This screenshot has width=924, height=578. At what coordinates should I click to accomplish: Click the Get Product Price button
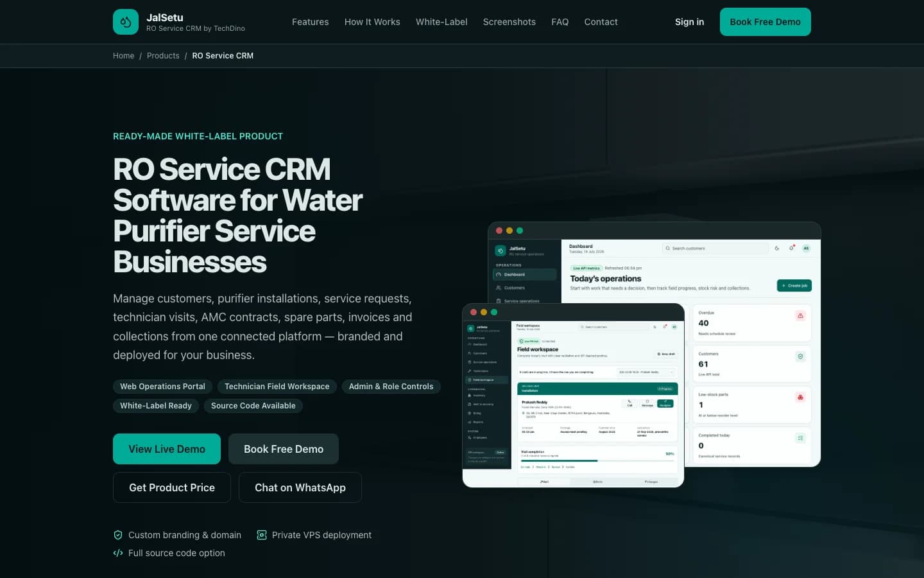(172, 487)
